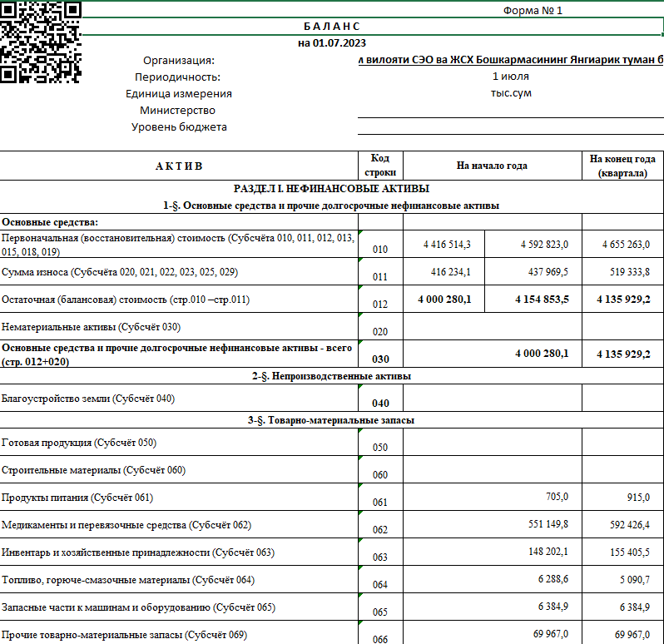Select the value 519 333,8
The height and width of the screenshot is (644, 664).
tap(630, 272)
